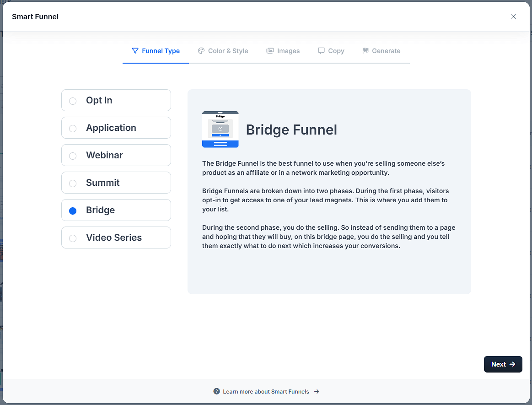The width and height of the screenshot is (532, 405).
Task: Select the Webinar radio button
Action: (x=73, y=156)
